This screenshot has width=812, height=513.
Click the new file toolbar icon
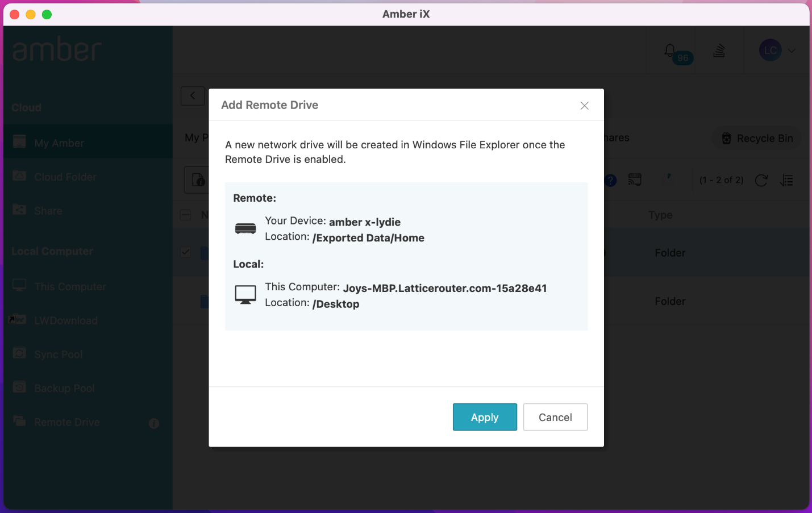coord(198,180)
